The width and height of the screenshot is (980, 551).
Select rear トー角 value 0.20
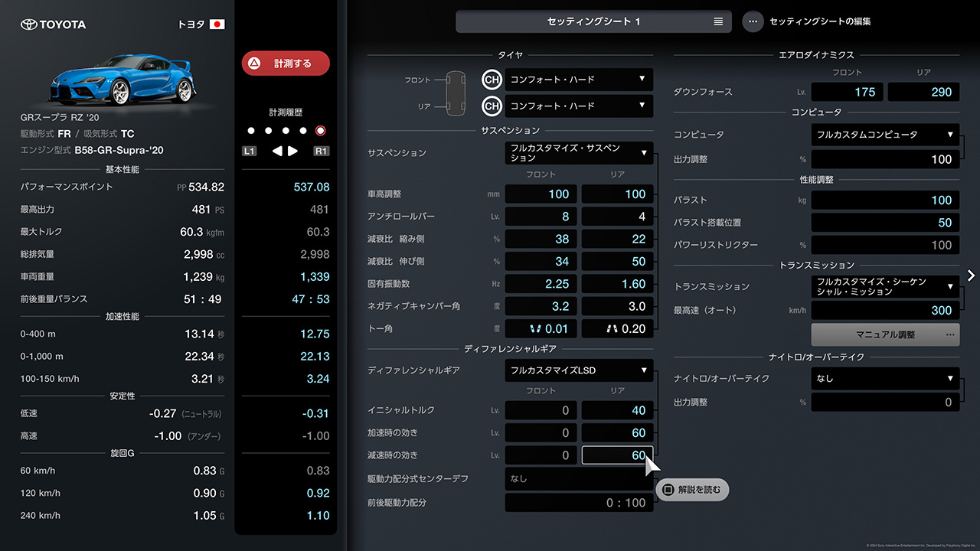[617, 328]
